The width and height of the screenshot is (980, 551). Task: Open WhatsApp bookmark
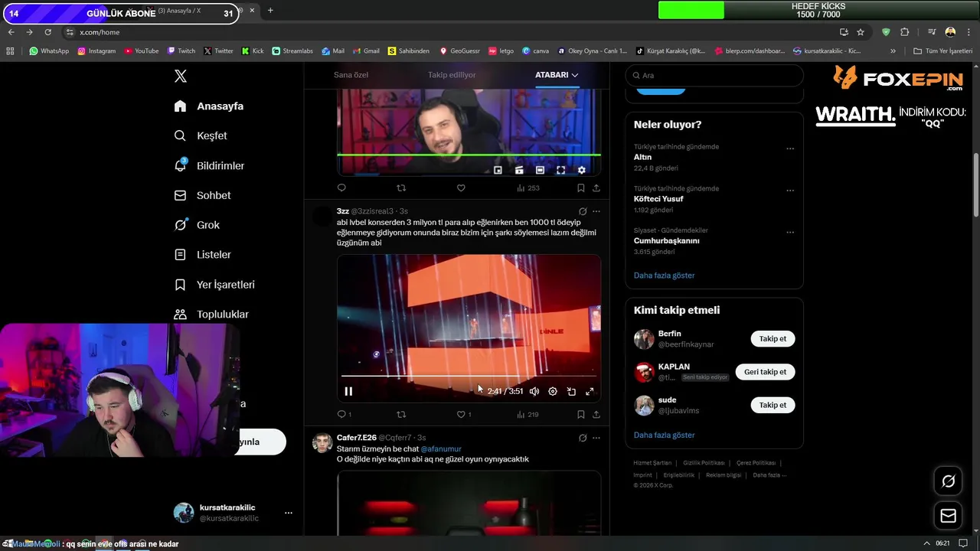click(x=49, y=51)
